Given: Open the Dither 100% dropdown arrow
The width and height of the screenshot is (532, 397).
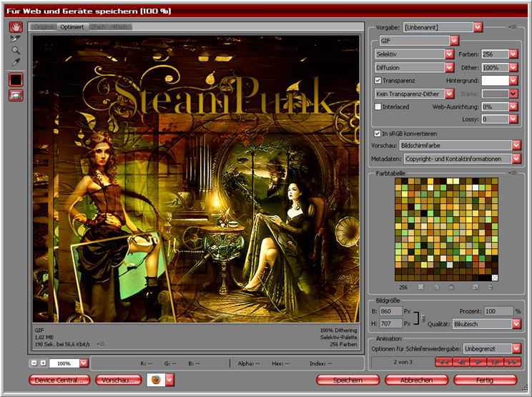Looking at the screenshot, I should 513,67.
